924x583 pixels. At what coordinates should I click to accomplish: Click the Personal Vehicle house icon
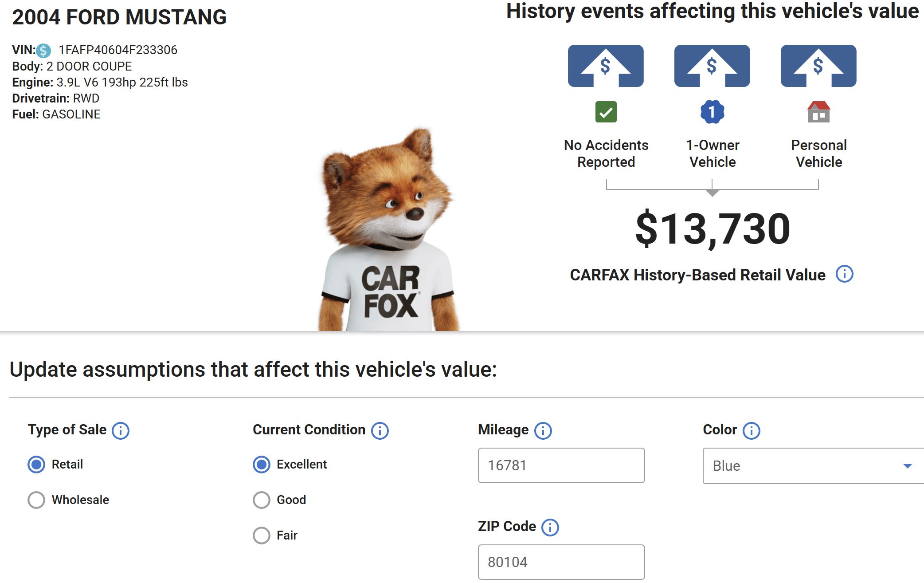[818, 112]
